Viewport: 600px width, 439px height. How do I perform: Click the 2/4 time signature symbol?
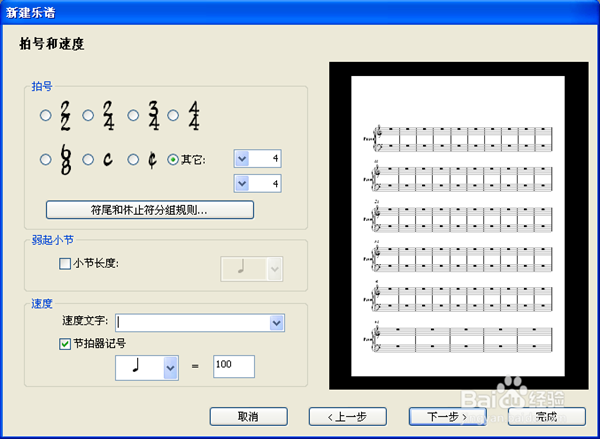pyautogui.click(x=109, y=116)
